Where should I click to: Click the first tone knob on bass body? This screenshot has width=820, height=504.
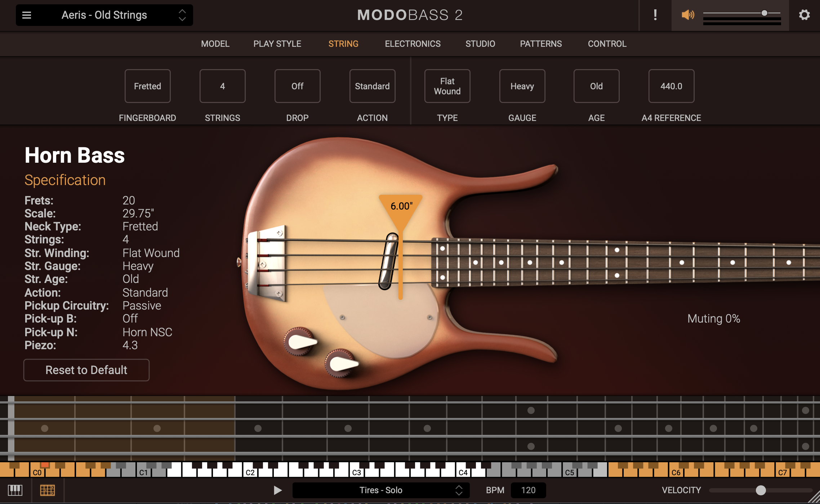pyautogui.click(x=300, y=341)
